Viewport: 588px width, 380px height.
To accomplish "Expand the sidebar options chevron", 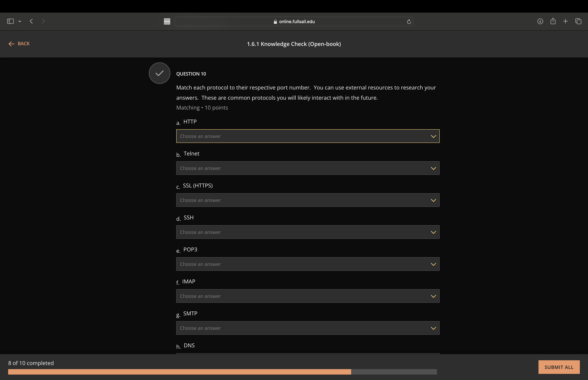I will 20,21.
